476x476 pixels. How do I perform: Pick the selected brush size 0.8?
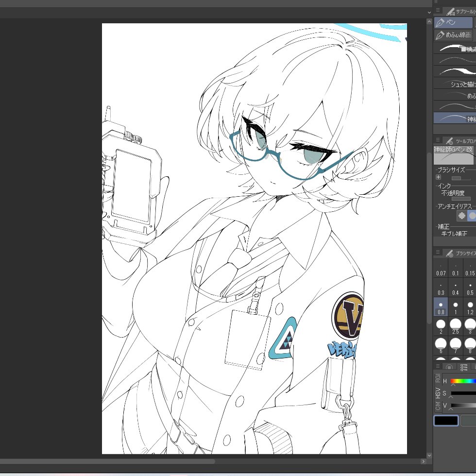click(x=441, y=307)
